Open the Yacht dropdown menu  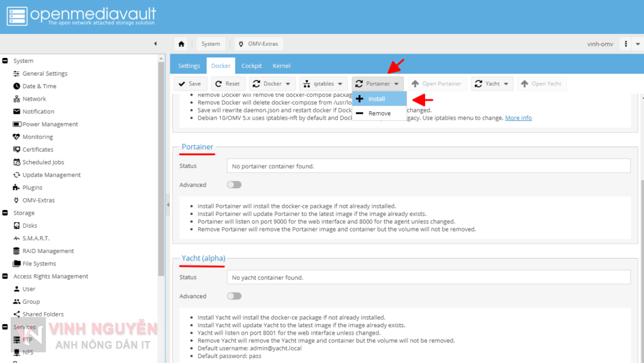click(492, 83)
